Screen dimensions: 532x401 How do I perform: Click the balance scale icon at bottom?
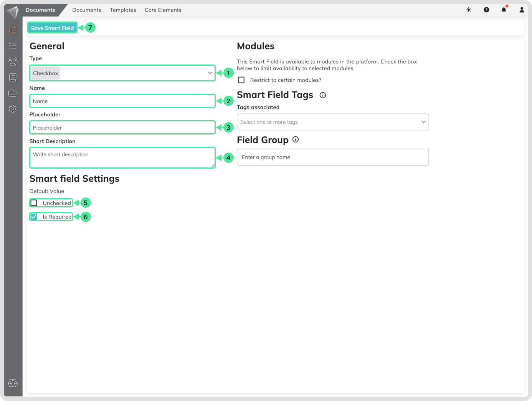(x=13, y=383)
